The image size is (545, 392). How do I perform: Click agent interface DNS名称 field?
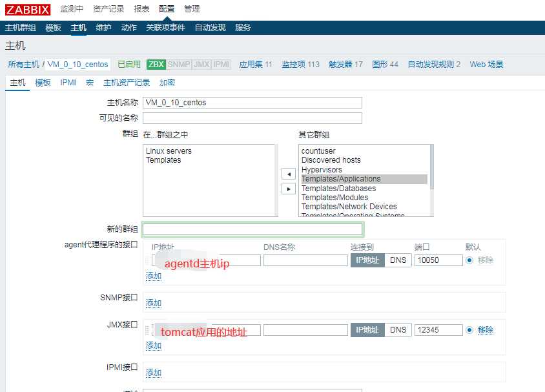coord(305,260)
